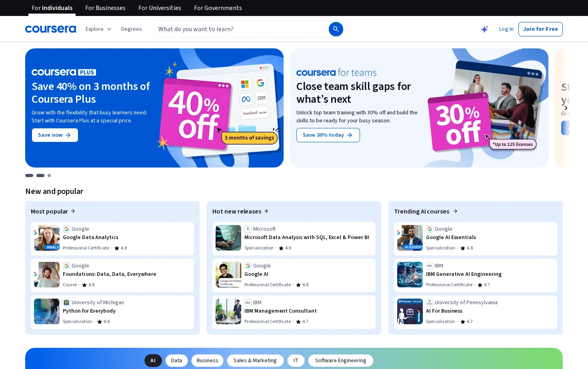The image size is (588, 369).
Task: Click the Join for Free button
Action: click(x=540, y=29)
